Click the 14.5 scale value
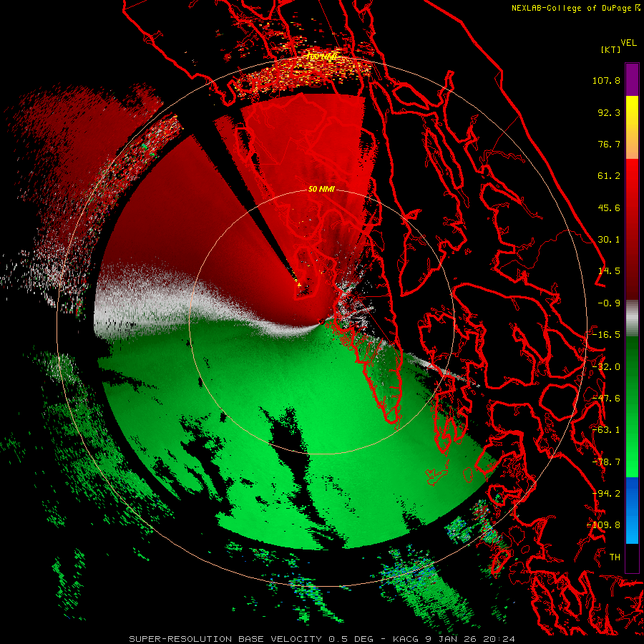The height and width of the screenshot is (644, 644). 609,271
